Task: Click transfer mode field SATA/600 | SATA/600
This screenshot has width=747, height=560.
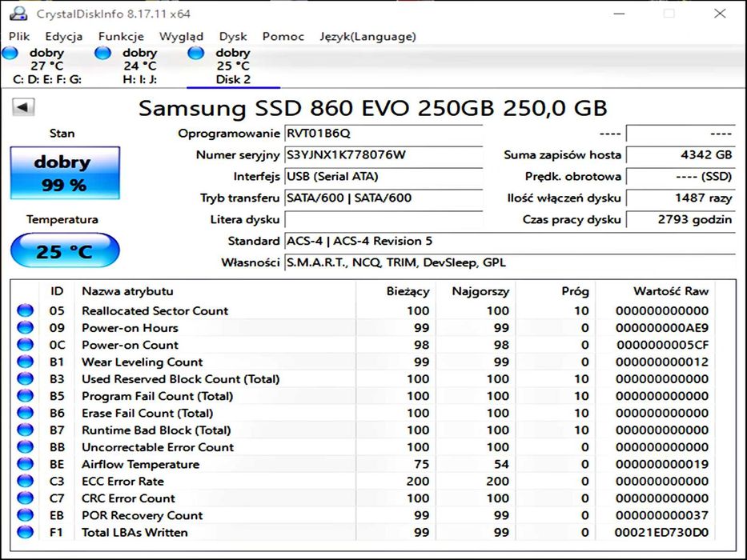Action: click(384, 198)
